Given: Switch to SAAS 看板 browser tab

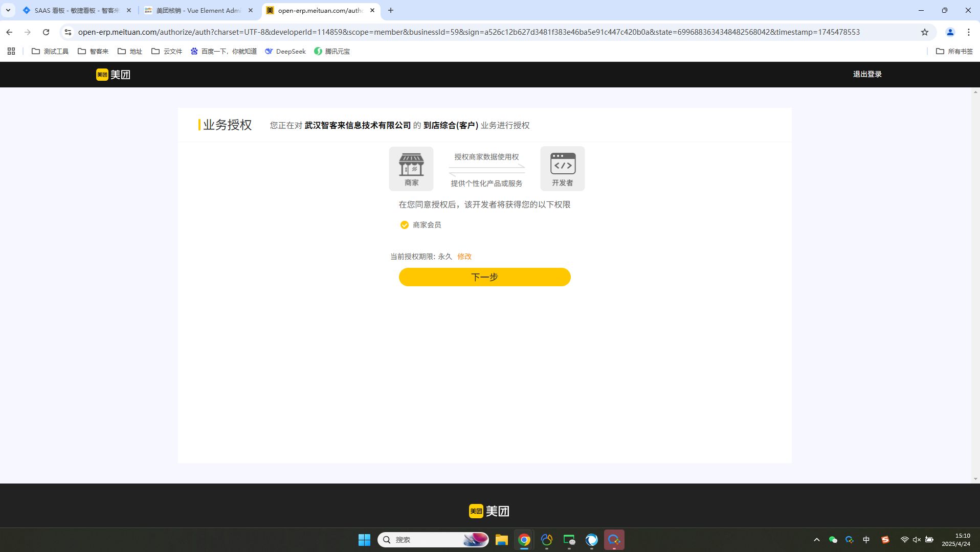Looking at the screenshot, I should click(77, 10).
